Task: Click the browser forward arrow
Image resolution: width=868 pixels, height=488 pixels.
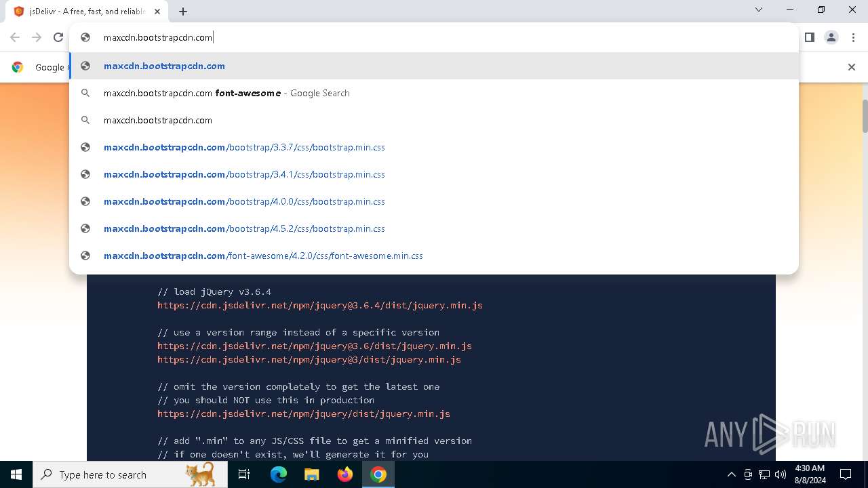Action: coord(37,37)
